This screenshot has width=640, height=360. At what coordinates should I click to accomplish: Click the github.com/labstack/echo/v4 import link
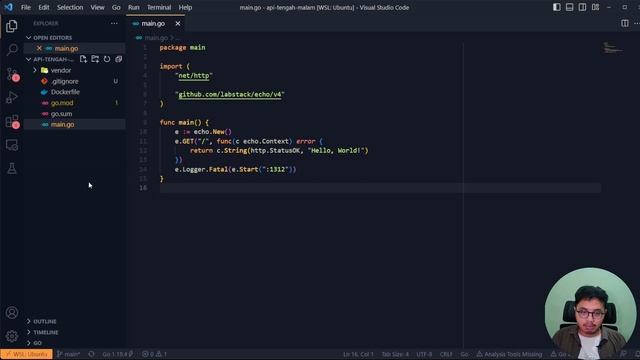coord(230,94)
